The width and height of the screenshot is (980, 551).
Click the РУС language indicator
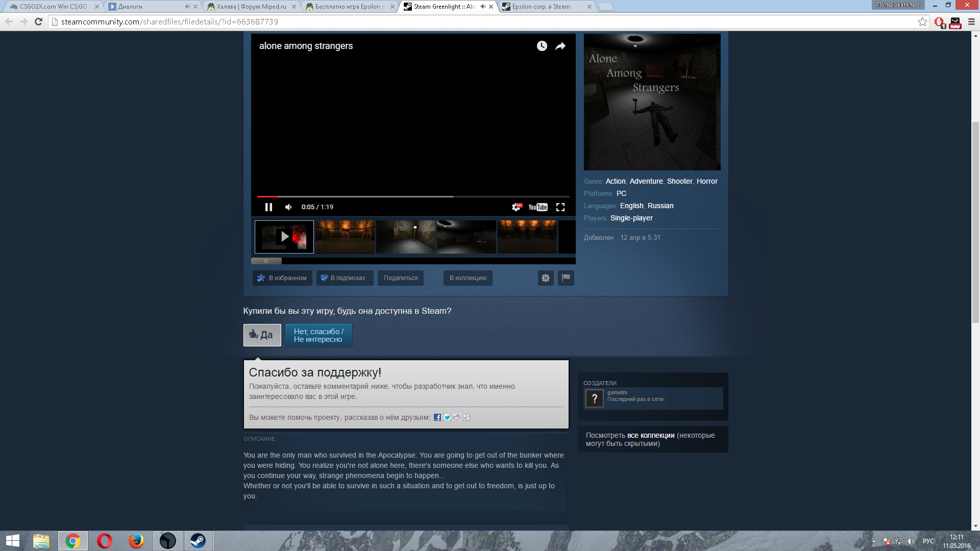pos(928,541)
